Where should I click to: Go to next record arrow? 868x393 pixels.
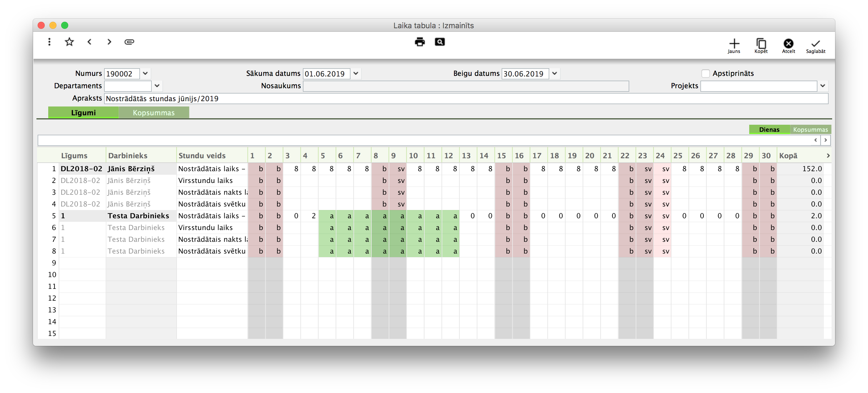click(109, 42)
